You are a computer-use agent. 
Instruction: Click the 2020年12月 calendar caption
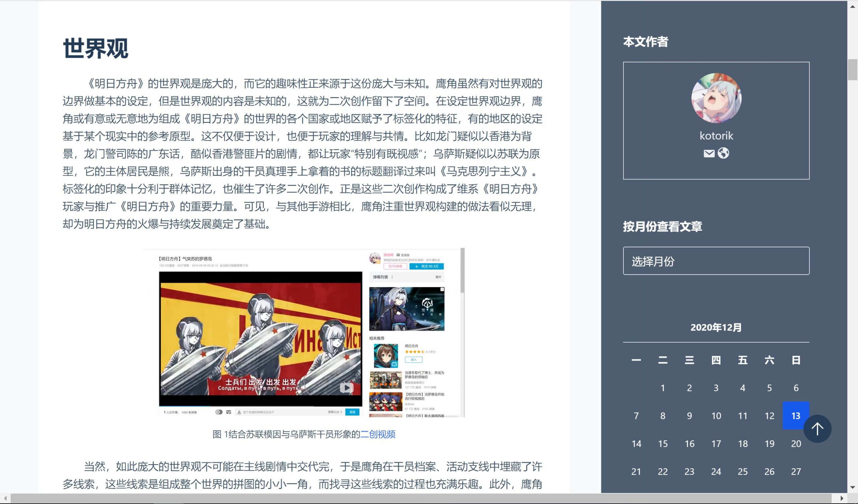(716, 328)
